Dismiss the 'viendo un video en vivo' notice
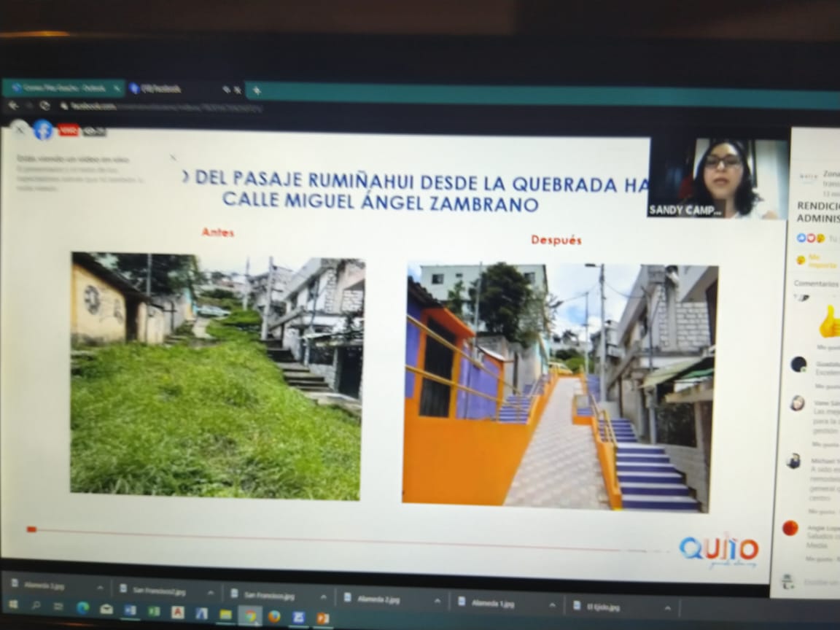 click(x=173, y=157)
